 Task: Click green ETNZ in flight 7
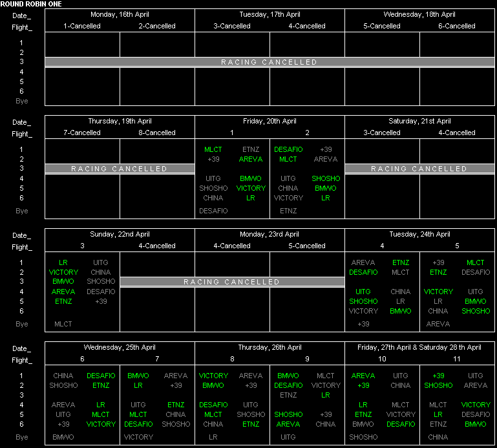(176, 405)
